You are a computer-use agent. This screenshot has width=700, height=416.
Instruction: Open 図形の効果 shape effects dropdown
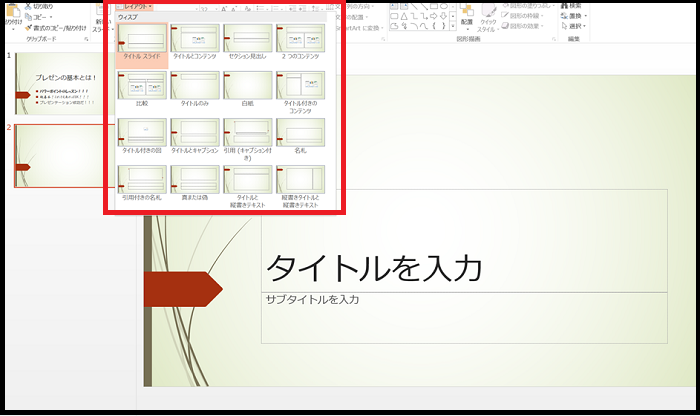click(522, 26)
